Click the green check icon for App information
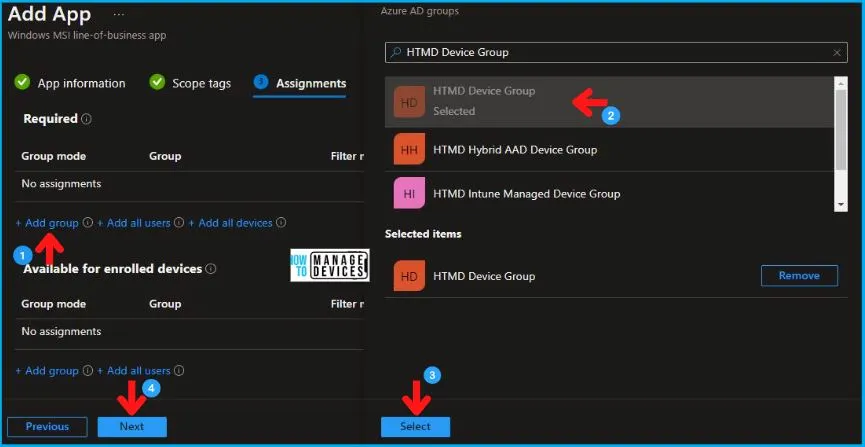The width and height of the screenshot is (865, 447). pos(22,83)
